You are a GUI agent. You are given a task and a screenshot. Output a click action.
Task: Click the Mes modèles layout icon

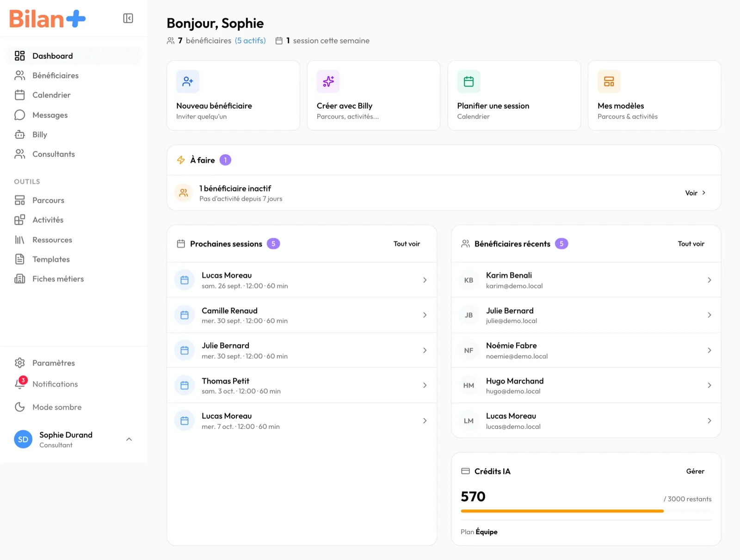[x=609, y=81]
